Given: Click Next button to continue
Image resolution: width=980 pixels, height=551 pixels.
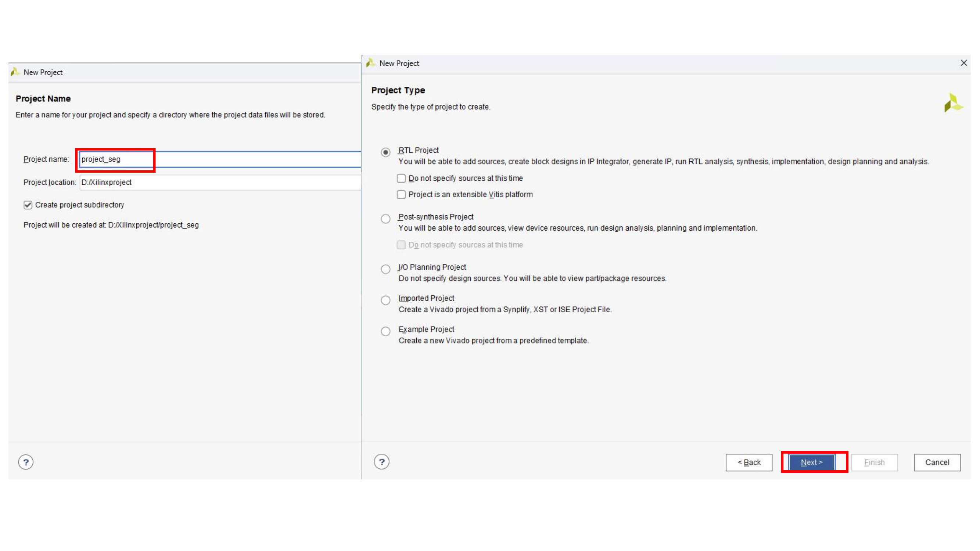Looking at the screenshot, I should 811,462.
